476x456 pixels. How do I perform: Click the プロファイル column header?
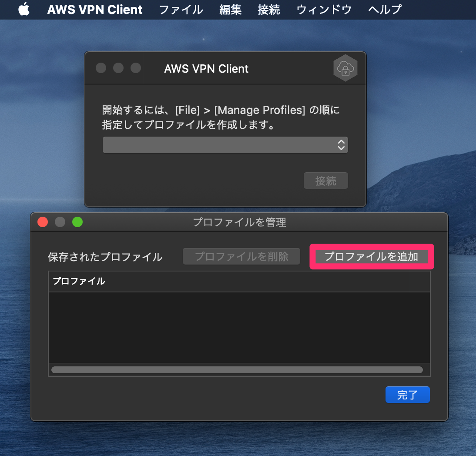pos(239,282)
